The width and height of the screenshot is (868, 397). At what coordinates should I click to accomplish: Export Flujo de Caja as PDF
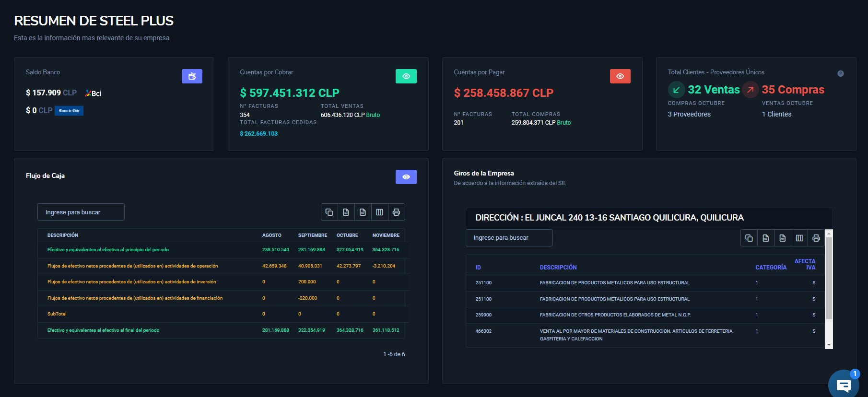point(363,212)
